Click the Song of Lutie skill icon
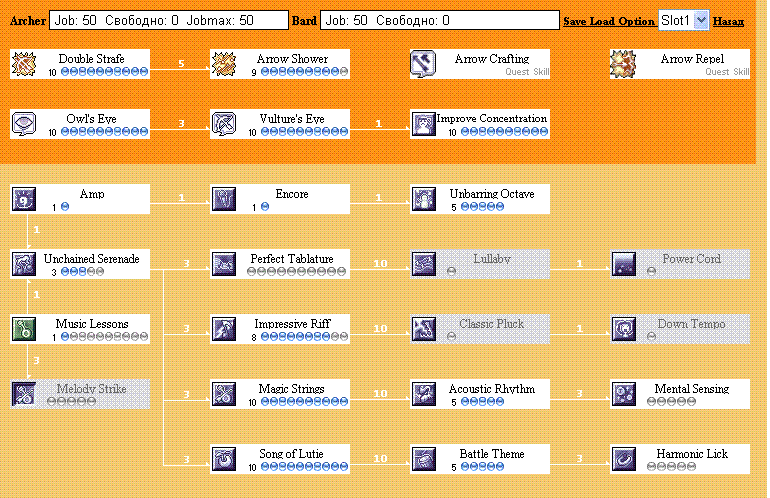Image resolution: width=770 pixels, height=498 pixels. [x=224, y=459]
